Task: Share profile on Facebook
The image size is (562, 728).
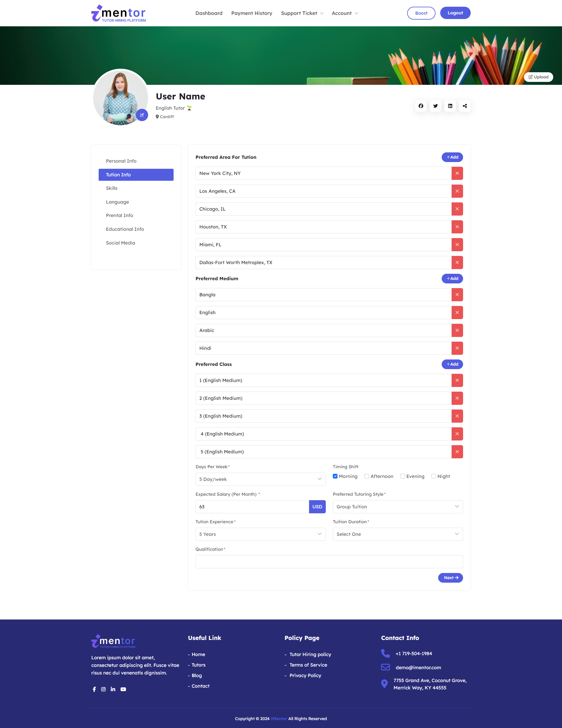Action: tap(421, 106)
